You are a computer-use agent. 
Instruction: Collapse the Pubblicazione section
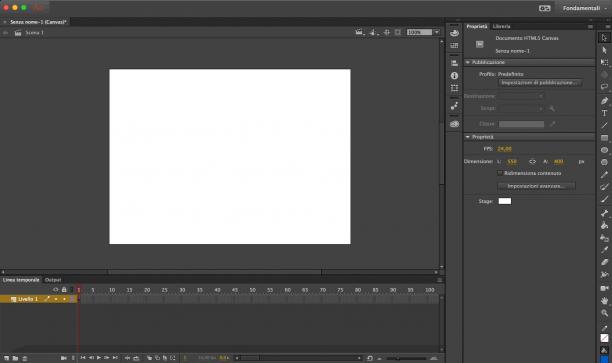[x=468, y=62]
